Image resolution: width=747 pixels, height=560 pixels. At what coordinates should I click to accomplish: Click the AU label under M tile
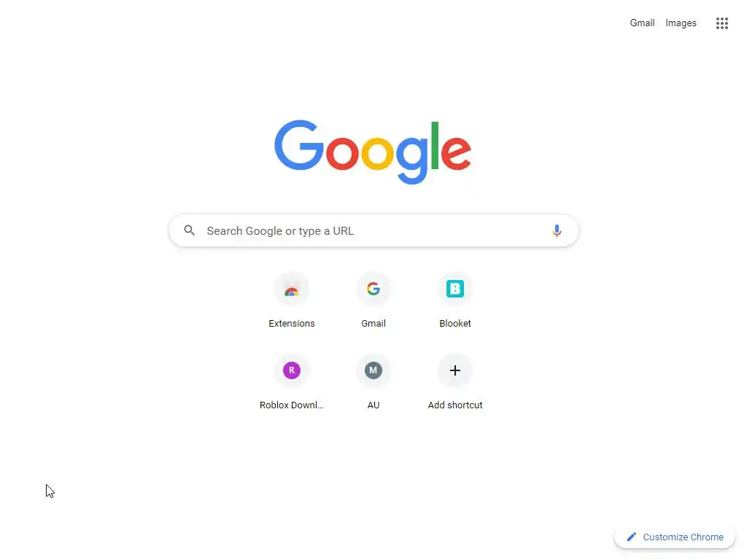(x=373, y=405)
